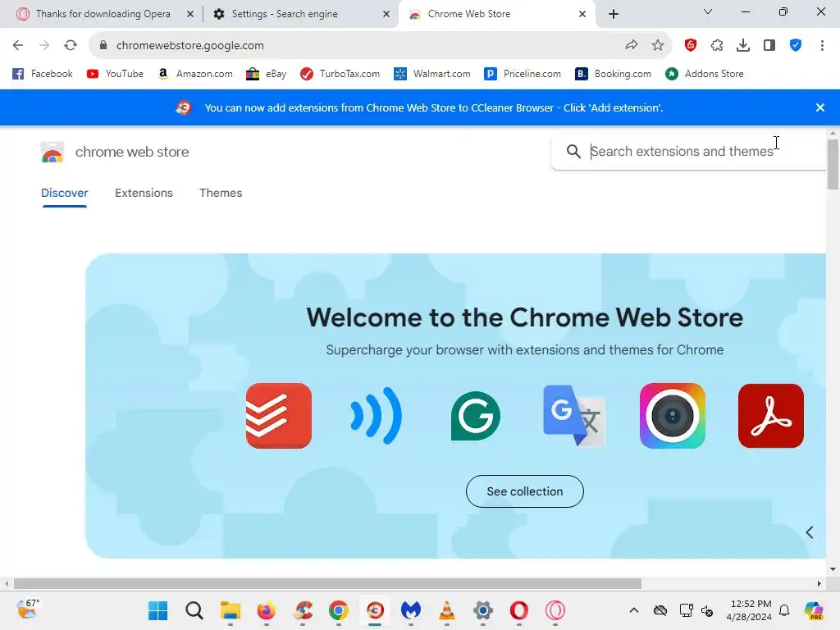The height and width of the screenshot is (630, 840).
Task: Click the horizontal scrollbar thumb
Action: coord(327,583)
